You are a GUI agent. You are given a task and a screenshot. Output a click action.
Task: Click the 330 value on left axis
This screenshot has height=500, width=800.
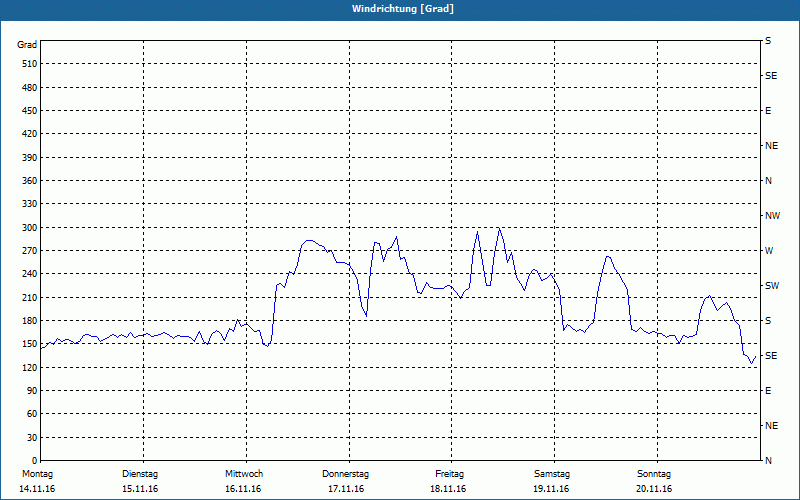click(x=30, y=204)
